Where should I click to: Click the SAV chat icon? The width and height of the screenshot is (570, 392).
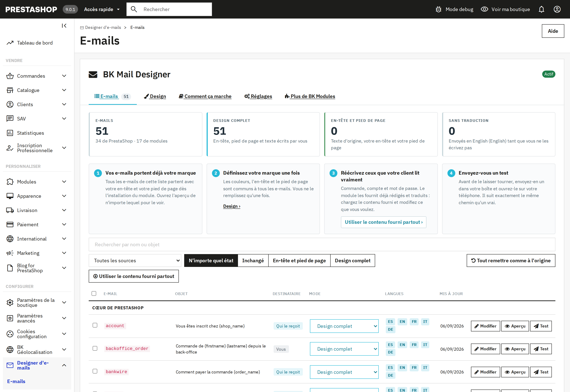click(10, 119)
